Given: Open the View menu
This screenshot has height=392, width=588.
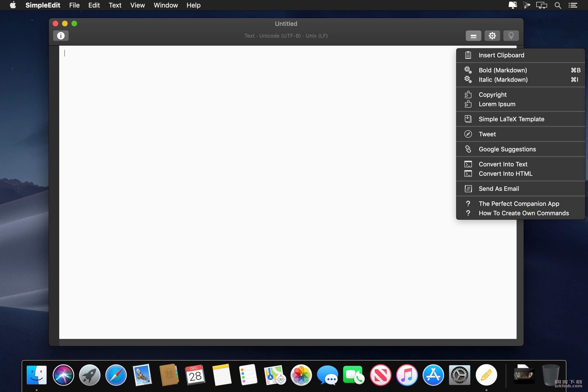Looking at the screenshot, I should 137,5.
